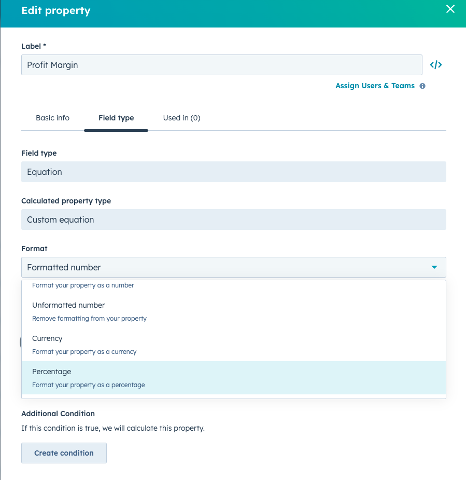Open the internal name code icon
Image resolution: width=466 pixels, height=480 pixels.
(x=436, y=65)
